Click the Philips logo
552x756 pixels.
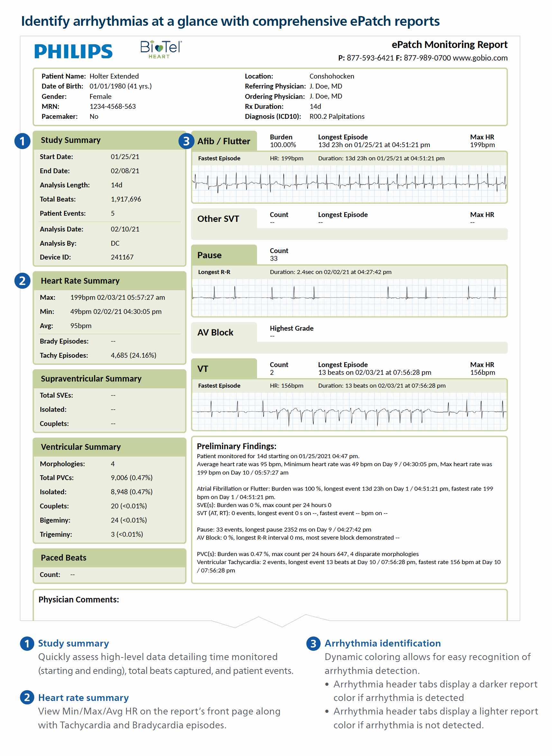73,51
